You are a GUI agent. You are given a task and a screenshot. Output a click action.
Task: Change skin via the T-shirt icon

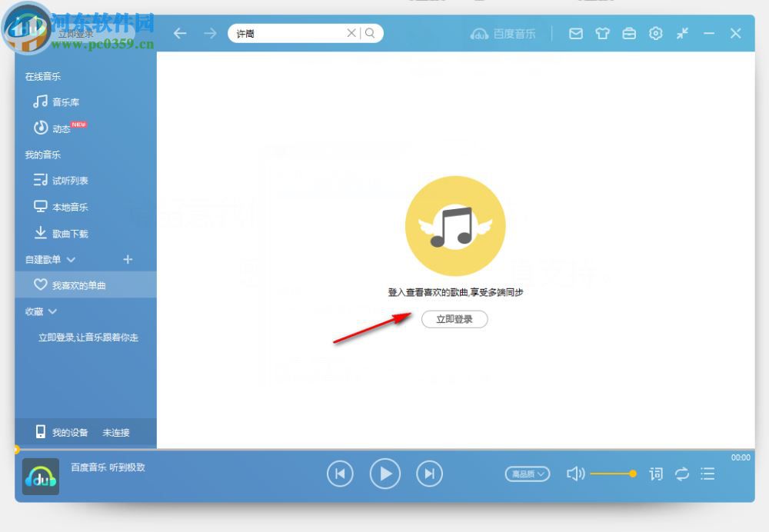[602, 33]
